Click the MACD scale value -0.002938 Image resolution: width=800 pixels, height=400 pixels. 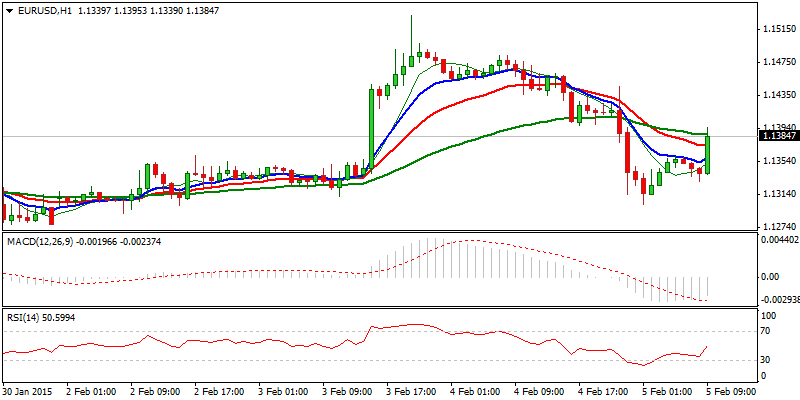(779, 301)
